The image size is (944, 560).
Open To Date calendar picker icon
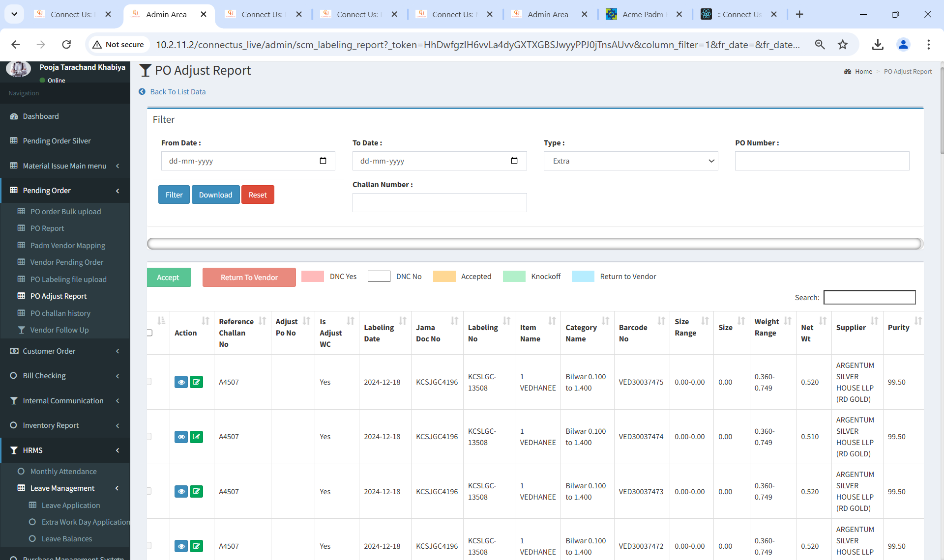coord(514,161)
